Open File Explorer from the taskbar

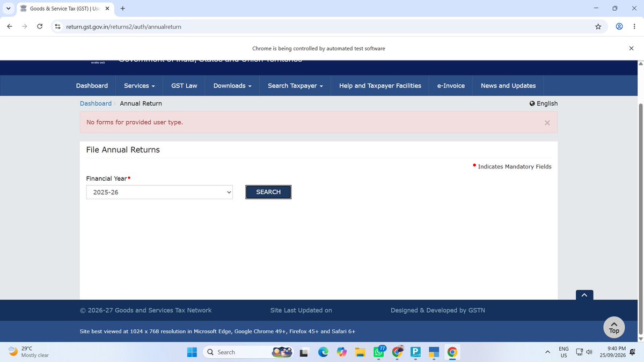click(x=360, y=352)
